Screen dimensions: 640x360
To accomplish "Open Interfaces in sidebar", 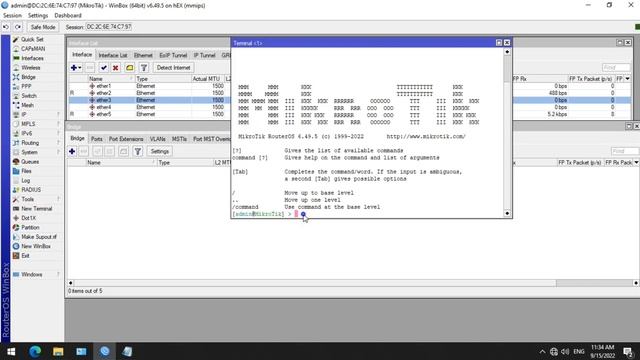I will click(32, 58).
